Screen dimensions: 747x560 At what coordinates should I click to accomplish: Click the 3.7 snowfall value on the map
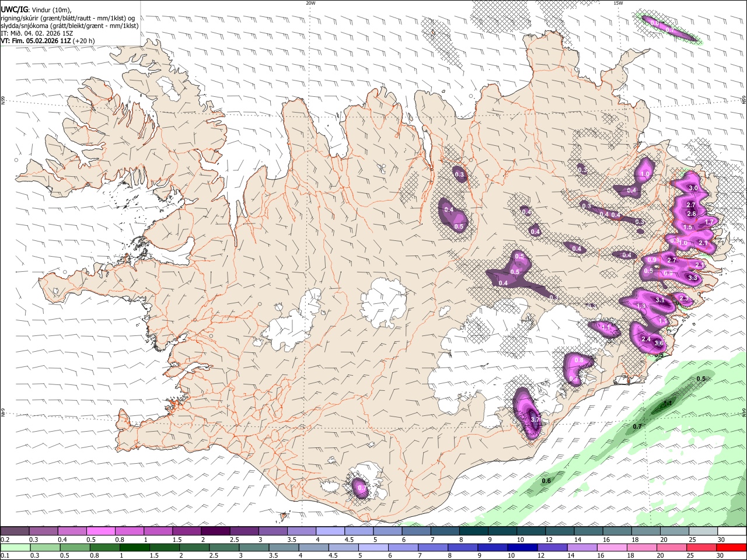(536, 419)
